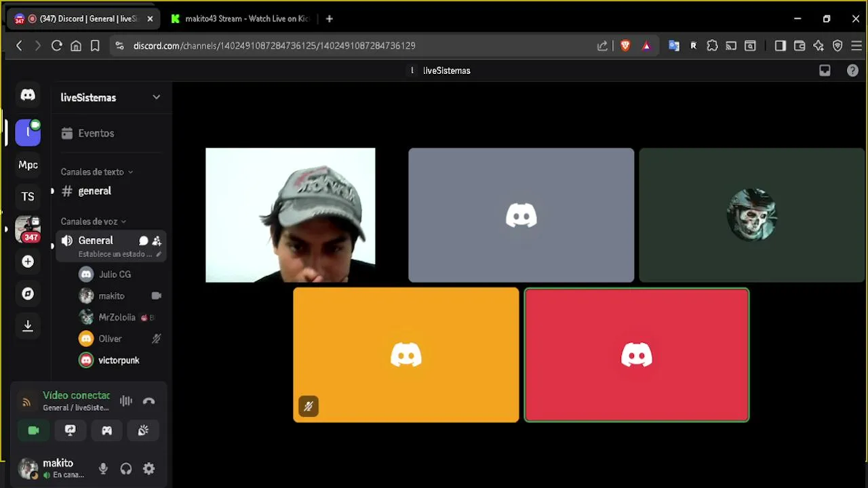Open the Discord inbox icon
The image size is (868, 488).
825,70
